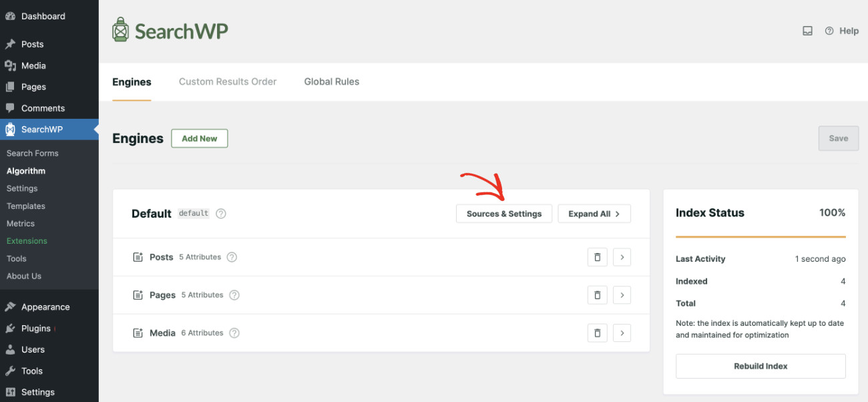
Task: Expand the Media source row chevron
Action: pos(622,333)
